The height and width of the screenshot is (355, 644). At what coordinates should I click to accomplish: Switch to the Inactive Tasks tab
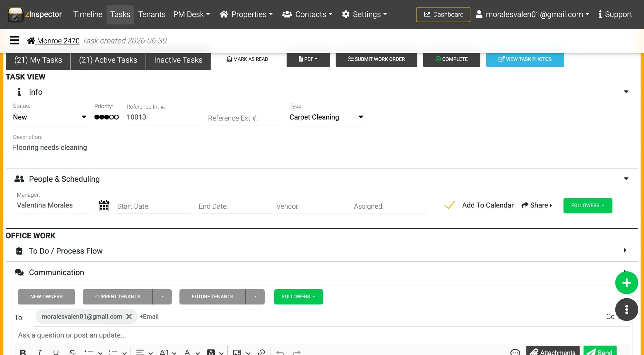[178, 60]
